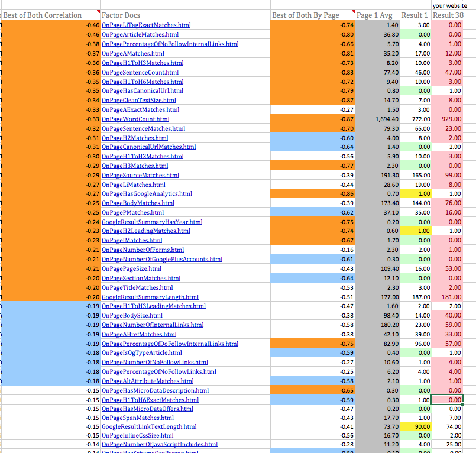Open the OnPageH2Matches.html link
Screen dimensions: 476x453
tap(135, 138)
